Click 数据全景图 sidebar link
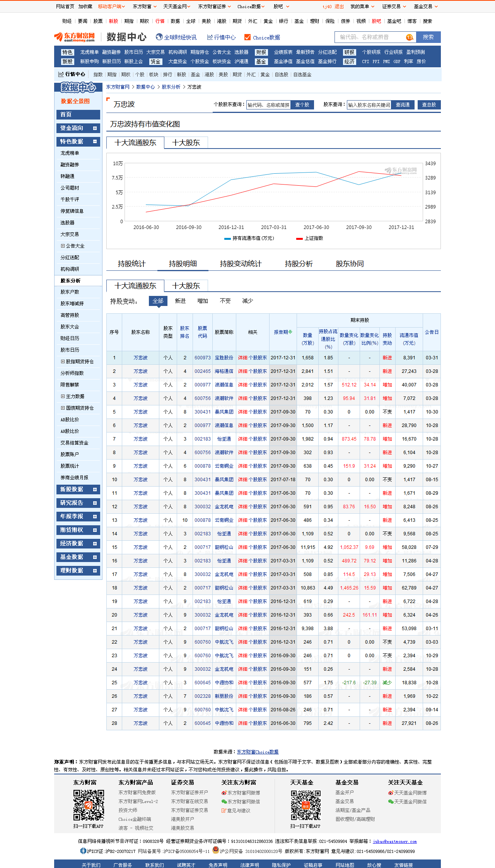The width and height of the screenshot is (495, 868). 75,101
